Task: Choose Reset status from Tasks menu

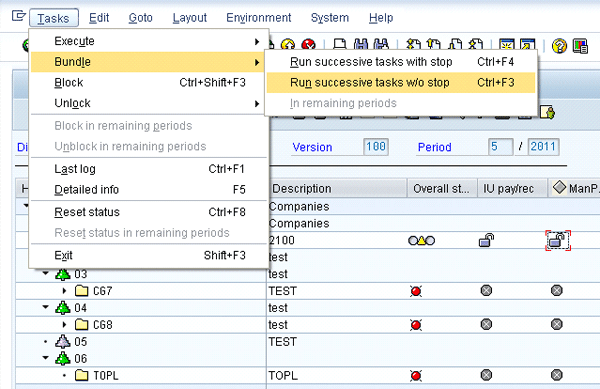Action: (87, 212)
